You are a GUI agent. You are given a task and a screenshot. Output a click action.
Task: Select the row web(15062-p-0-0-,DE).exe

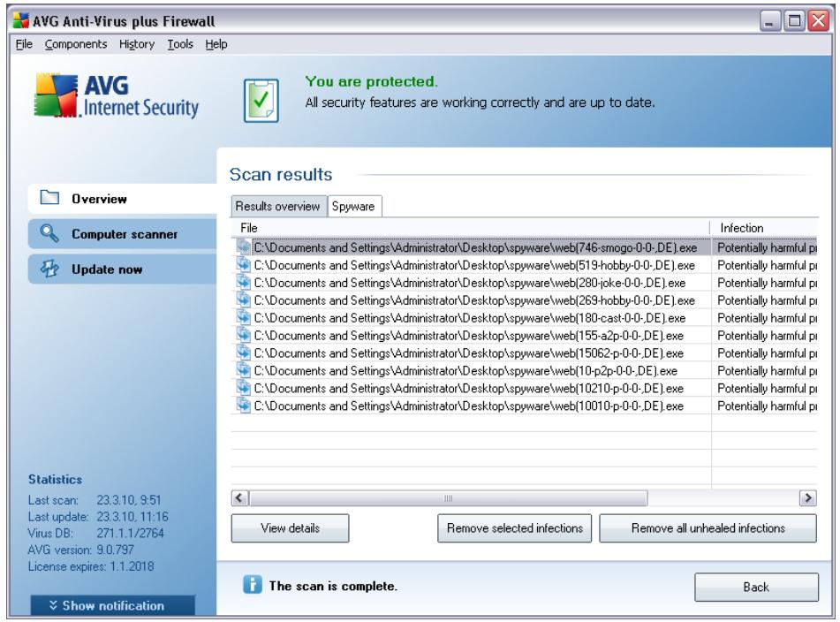(524, 353)
